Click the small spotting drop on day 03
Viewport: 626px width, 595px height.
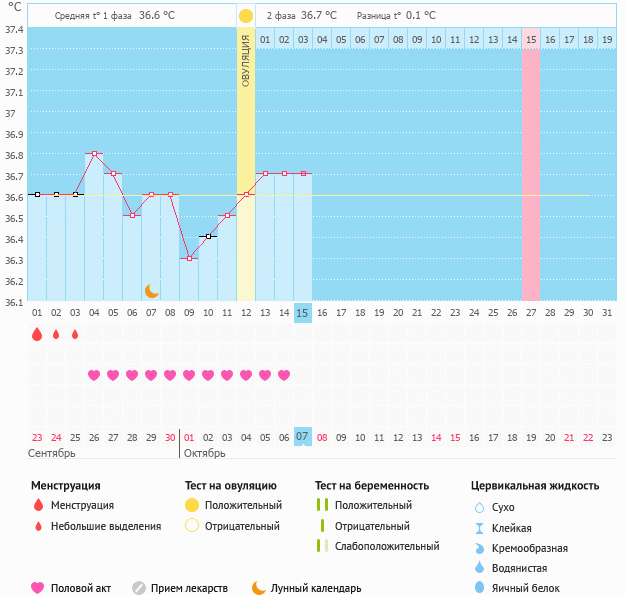(x=75, y=334)
